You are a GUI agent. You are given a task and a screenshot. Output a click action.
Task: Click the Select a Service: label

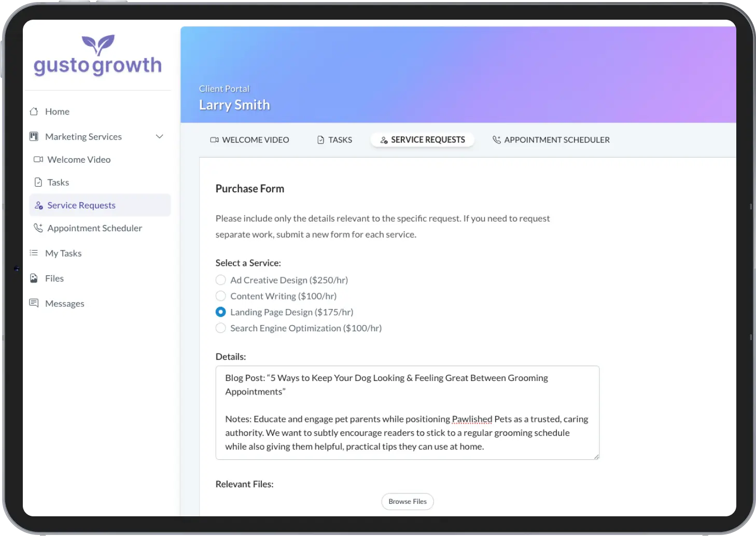click(x=248, y=263)
